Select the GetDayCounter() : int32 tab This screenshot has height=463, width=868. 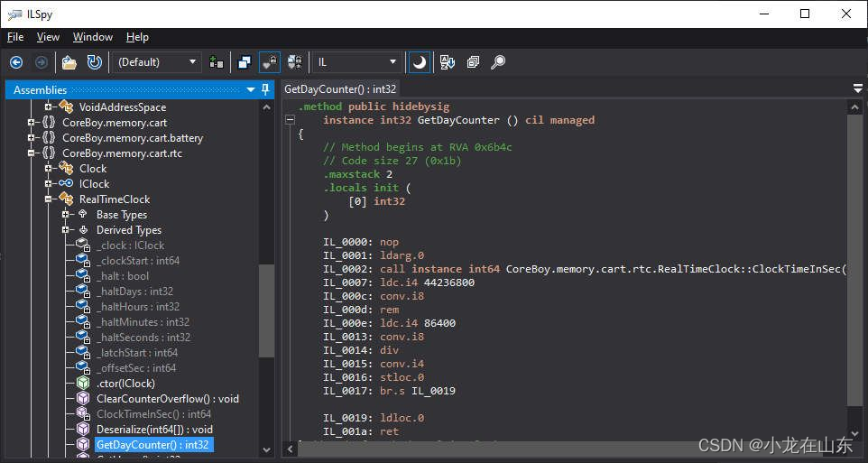tap(340, 89)
